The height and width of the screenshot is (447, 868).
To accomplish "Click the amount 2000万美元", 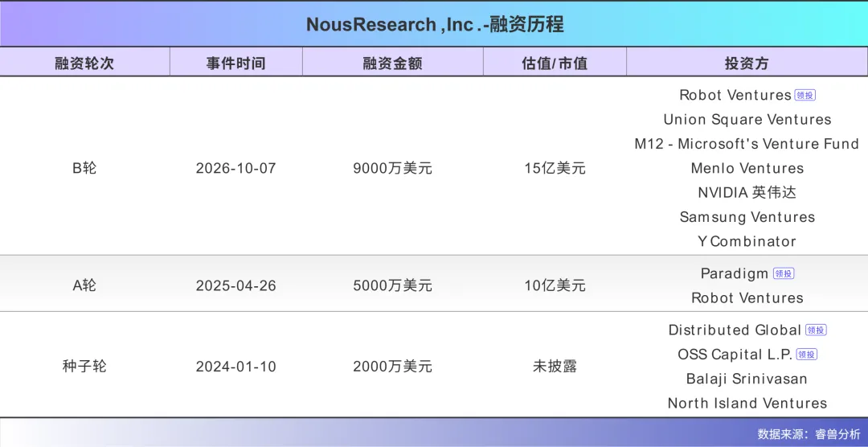I will click(x=392, y=367).
